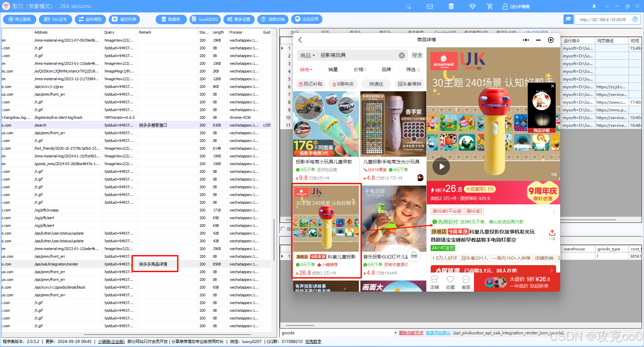Click the 攻克数字 status bar link
The height and width of the screenshot is (347, 644).
click(x=313, y=342)
